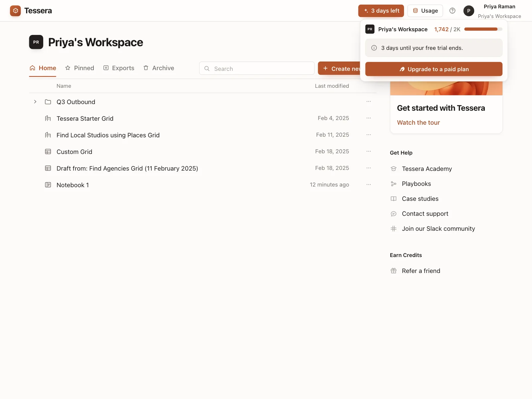Screen dimensions: 532x399
Task: Click the 3 days left button
Action: click(381, 11)
